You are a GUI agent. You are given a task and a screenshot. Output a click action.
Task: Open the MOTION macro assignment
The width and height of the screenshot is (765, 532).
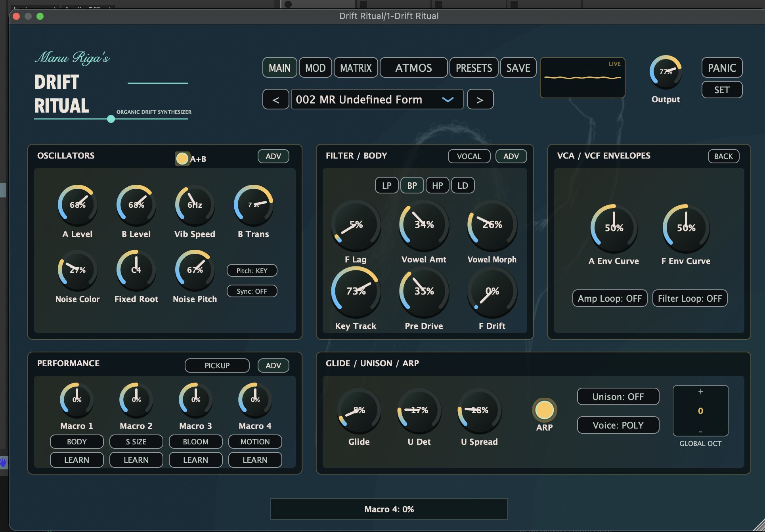pos(255,442)
